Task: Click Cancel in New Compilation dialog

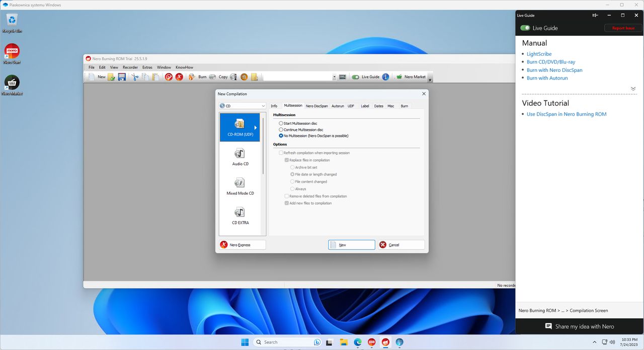Action: point(401,245)
